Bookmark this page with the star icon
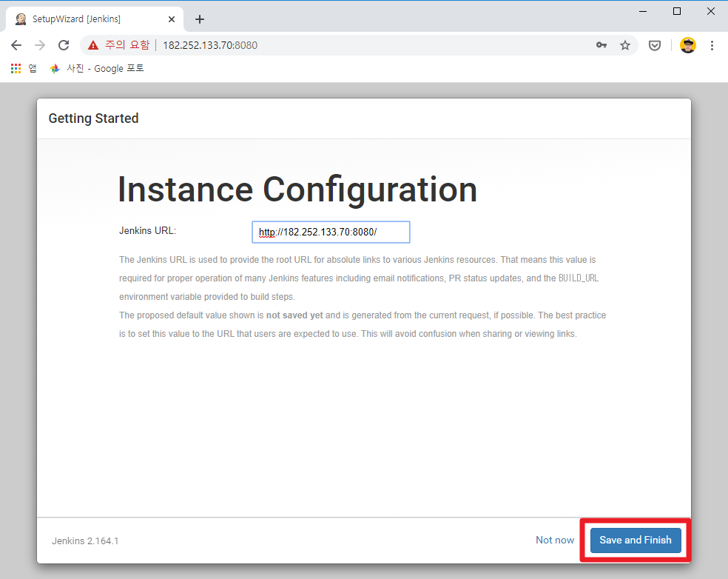The width and height of the screenshot is (728, 579). [625, 44]
